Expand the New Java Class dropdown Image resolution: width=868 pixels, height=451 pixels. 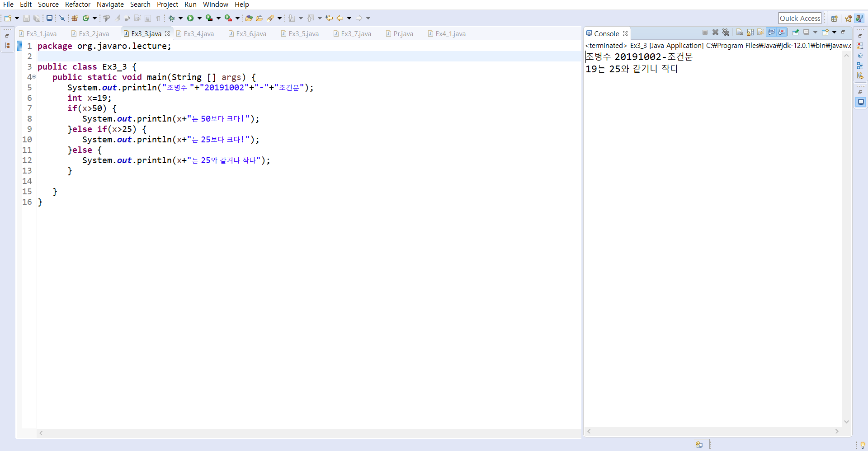(x=94, y=18)
